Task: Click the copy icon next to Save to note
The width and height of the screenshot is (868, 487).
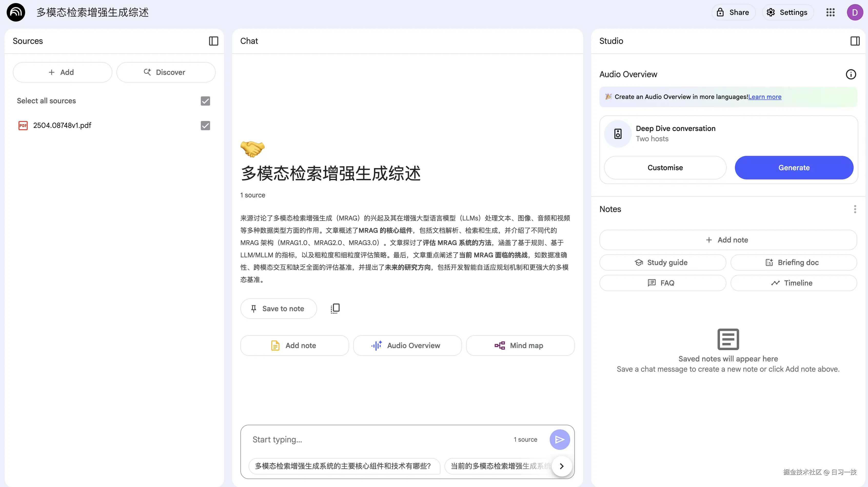Action: click(335, 308)
